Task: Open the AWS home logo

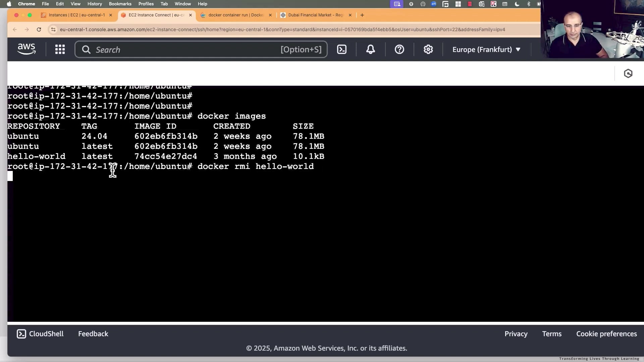Action: (x=26, y=49)
